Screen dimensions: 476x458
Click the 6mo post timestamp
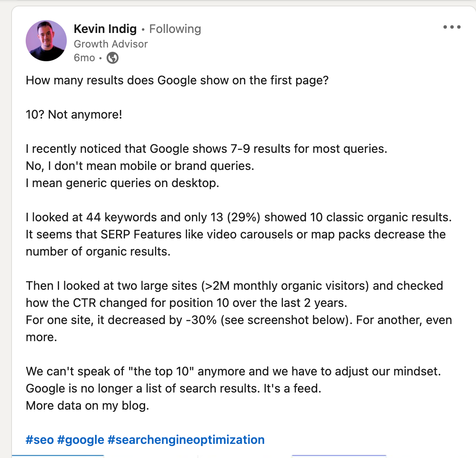click(84, 58)
